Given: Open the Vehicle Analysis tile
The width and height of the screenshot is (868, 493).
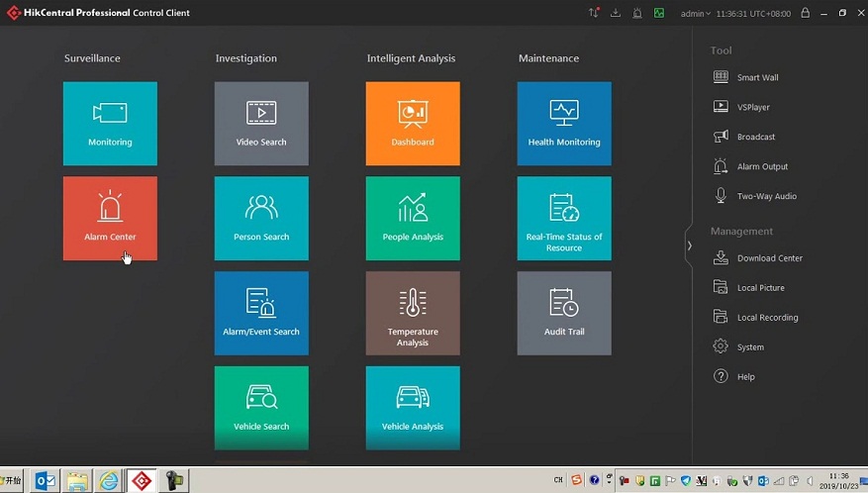Looking at the screenshot, I should tap(413, 408).
